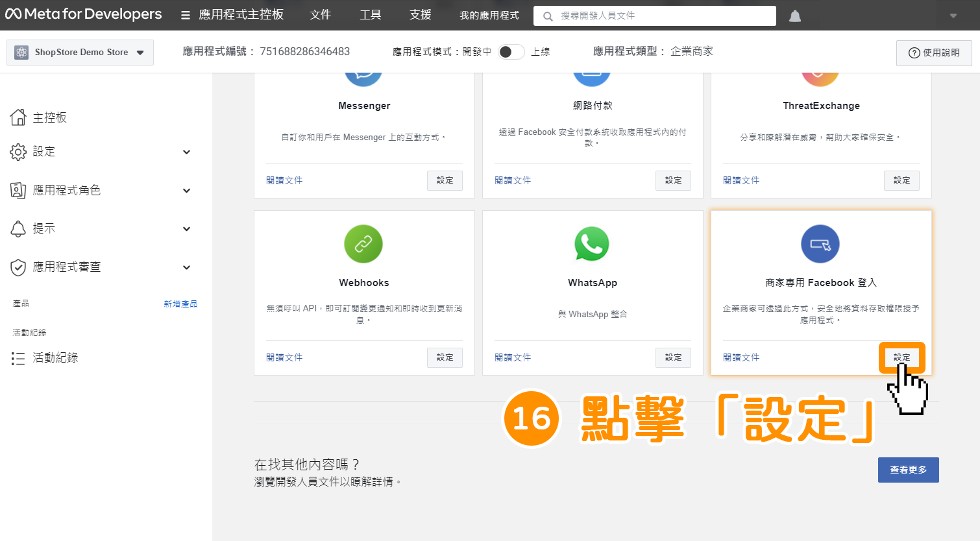Click 設定 button on Messenger card

(445, 180)
